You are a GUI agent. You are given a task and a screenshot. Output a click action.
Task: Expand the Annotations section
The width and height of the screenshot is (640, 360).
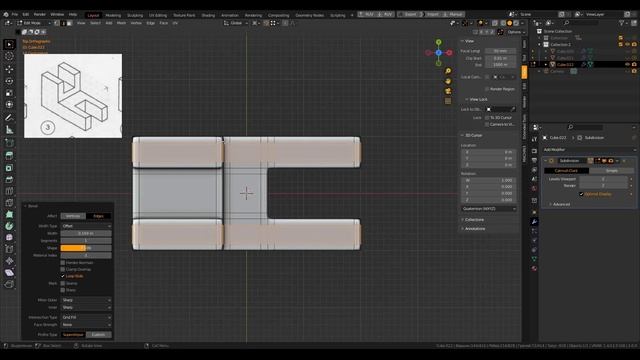(475, 229)
